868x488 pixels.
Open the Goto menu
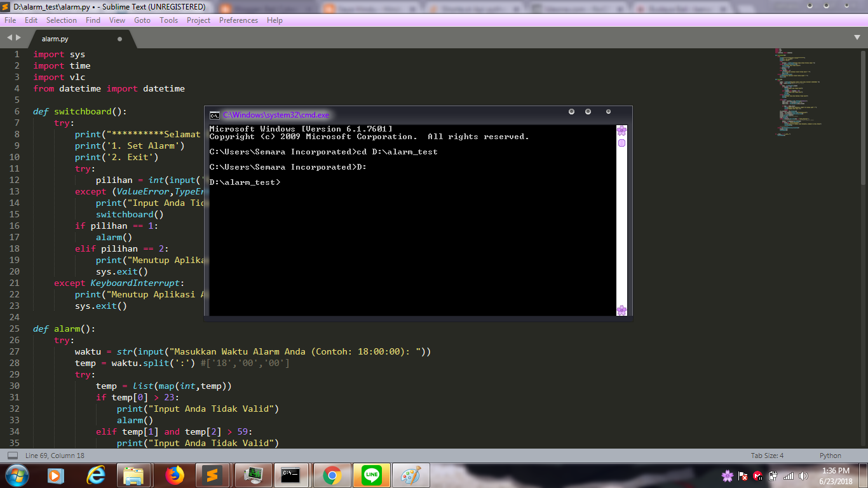coord(142,20)
